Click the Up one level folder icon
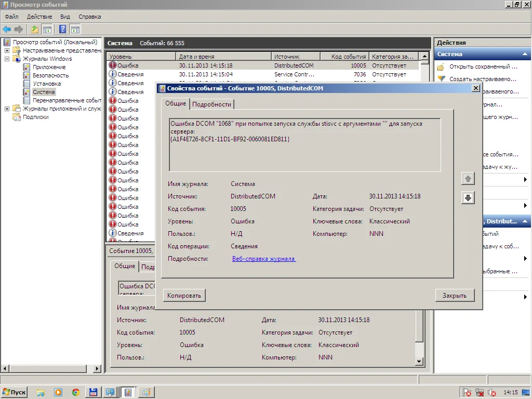This screenshot has height=399, width=532. pos(35,29)
